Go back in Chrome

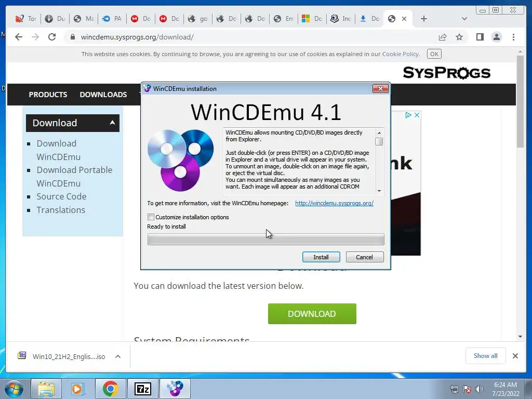click(19, 37)
